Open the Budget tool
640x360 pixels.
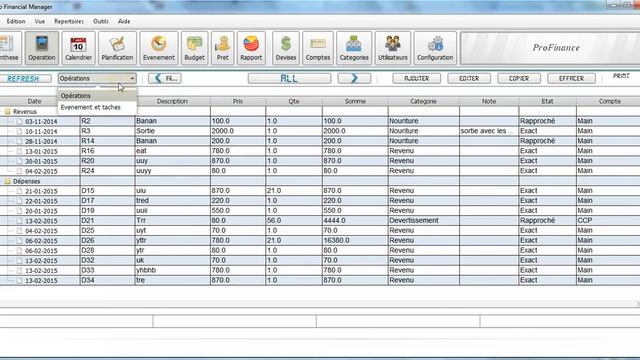195,48
